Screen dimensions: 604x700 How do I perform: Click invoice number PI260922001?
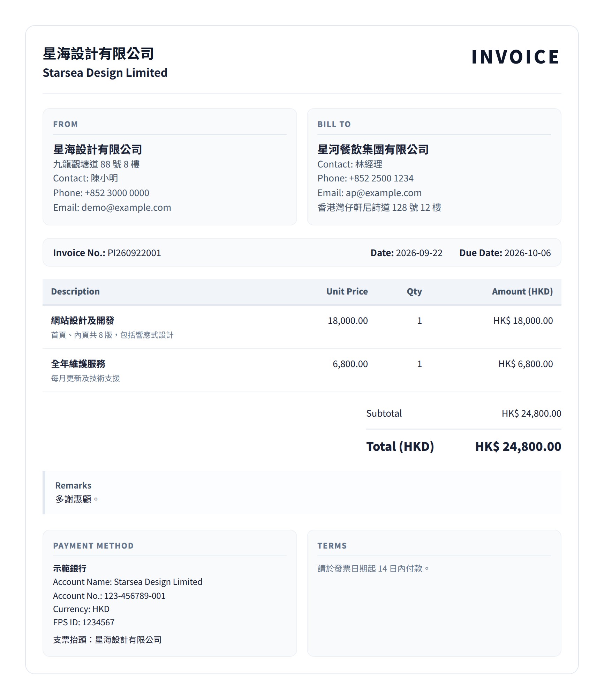coord(134,253)
